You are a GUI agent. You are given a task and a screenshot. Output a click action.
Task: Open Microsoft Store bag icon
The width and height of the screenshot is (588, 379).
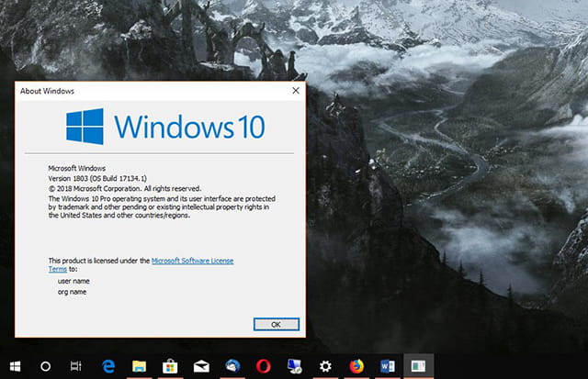[170, 366]
